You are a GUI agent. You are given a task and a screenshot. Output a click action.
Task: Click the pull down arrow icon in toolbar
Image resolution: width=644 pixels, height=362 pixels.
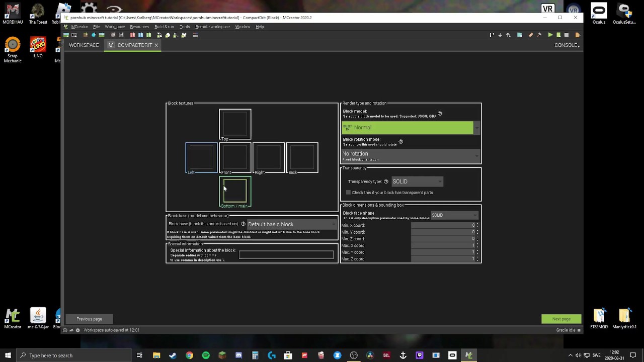(x=500, y=35)
